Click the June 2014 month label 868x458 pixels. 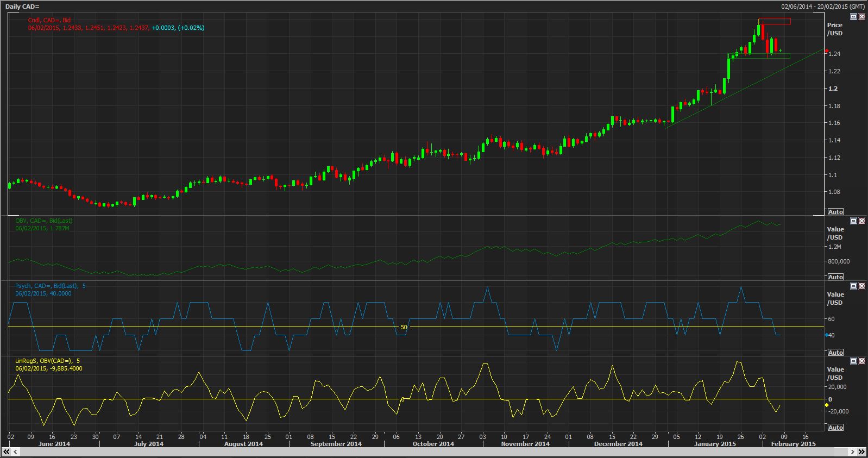tap(54, 444)
